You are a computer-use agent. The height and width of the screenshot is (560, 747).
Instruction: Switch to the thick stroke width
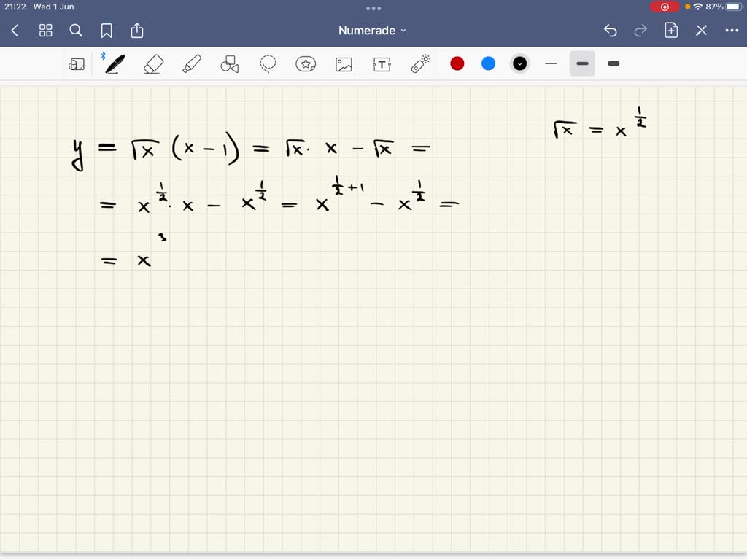pos(613,63)
